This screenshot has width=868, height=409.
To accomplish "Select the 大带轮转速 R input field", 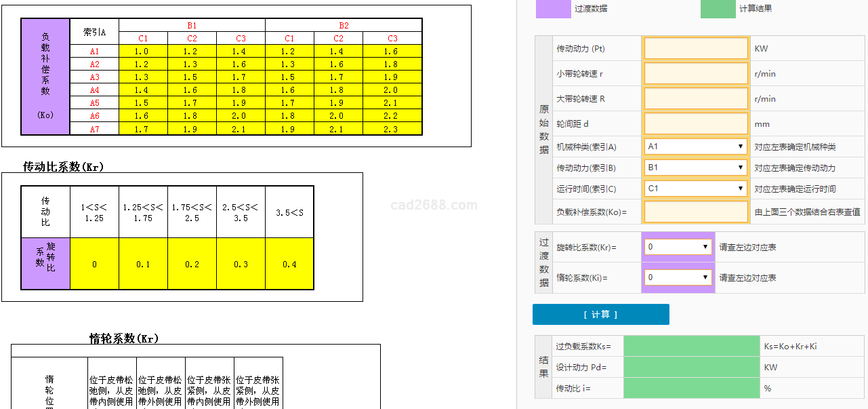I will [696, 99].
